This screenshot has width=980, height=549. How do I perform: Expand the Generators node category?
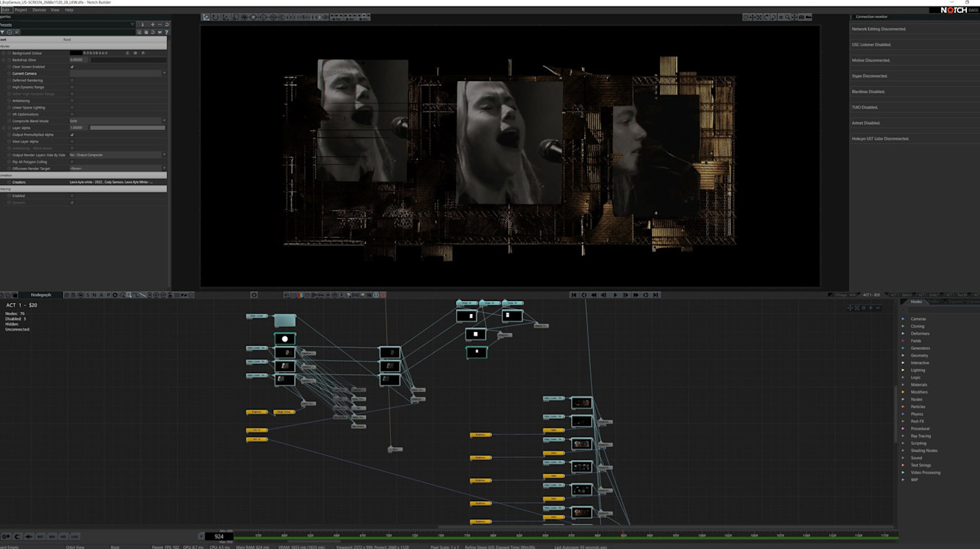click(x=903, y=348)
